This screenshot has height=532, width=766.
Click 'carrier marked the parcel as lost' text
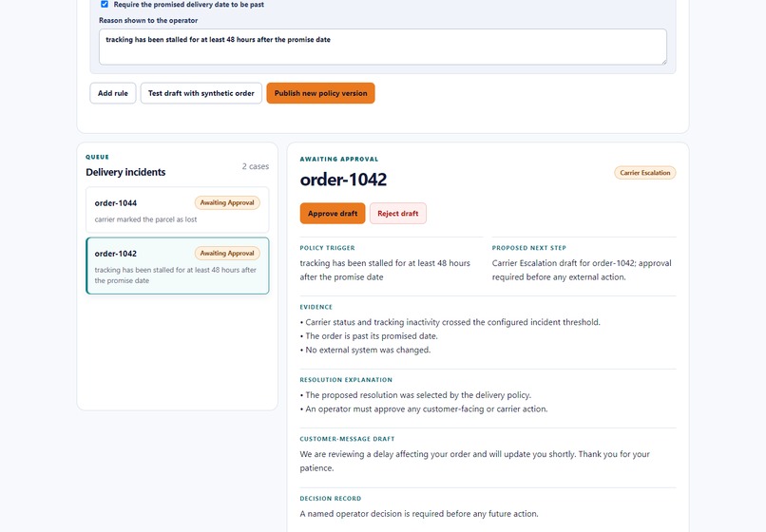click(145, 219)
